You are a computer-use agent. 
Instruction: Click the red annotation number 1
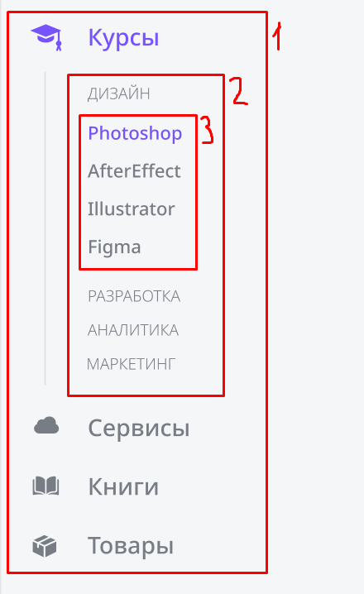coord(278,36)
